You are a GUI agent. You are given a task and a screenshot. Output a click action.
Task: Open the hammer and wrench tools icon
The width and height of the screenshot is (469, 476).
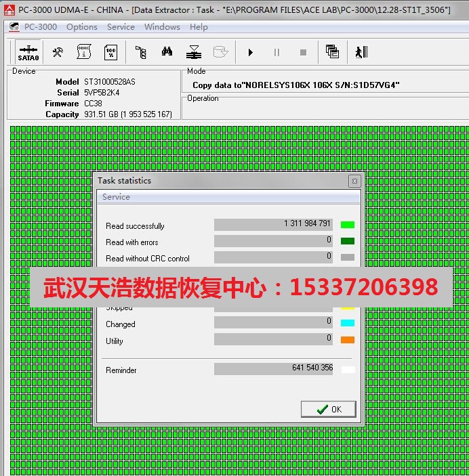[x=58, y=52]
